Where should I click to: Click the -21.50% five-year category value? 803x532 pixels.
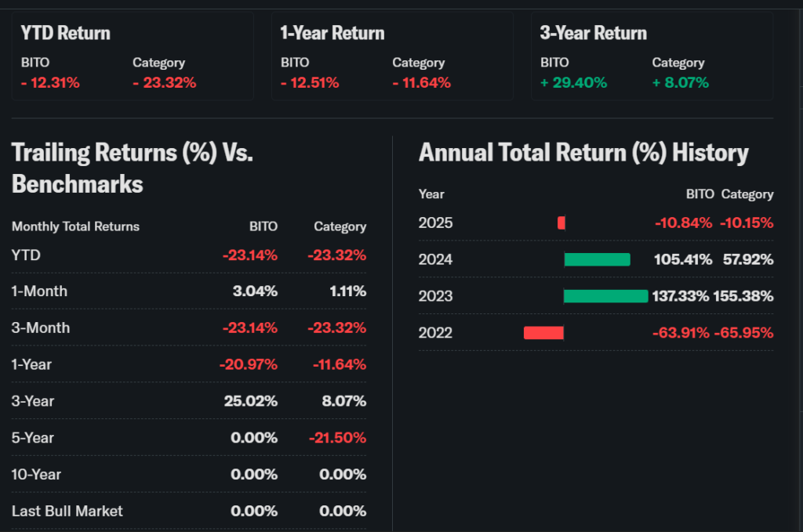pyautogui.click(x=340, y=437)
